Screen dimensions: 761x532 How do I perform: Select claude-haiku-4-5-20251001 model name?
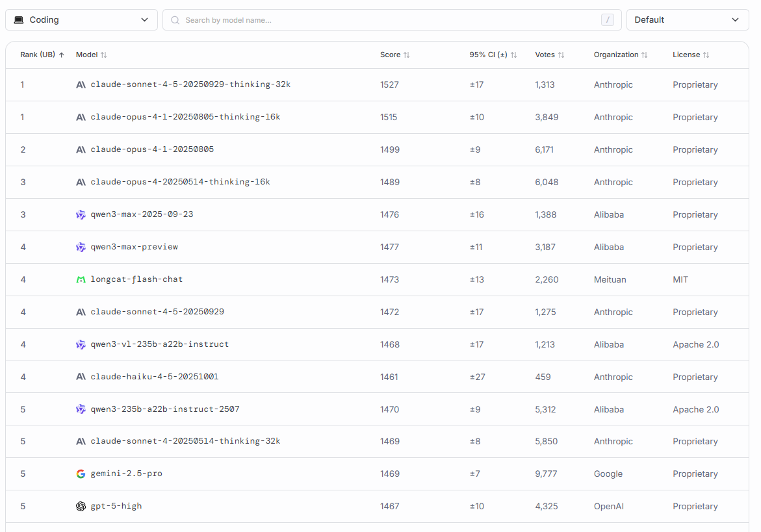coord(155,377)
